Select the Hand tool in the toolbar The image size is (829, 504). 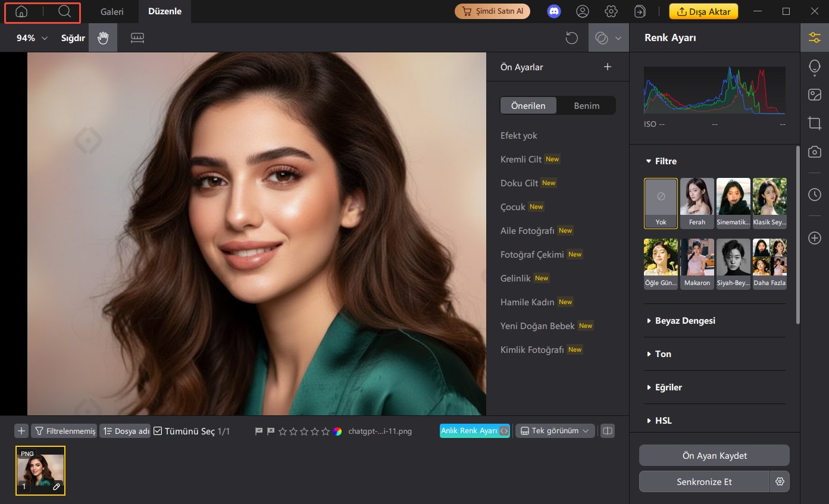[x=102, y=37]
